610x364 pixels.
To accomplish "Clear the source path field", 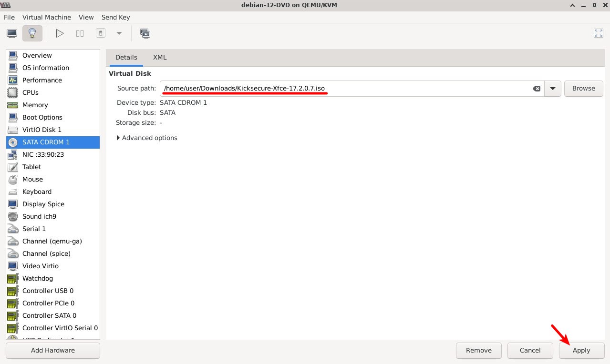I will tap(536, 89).
